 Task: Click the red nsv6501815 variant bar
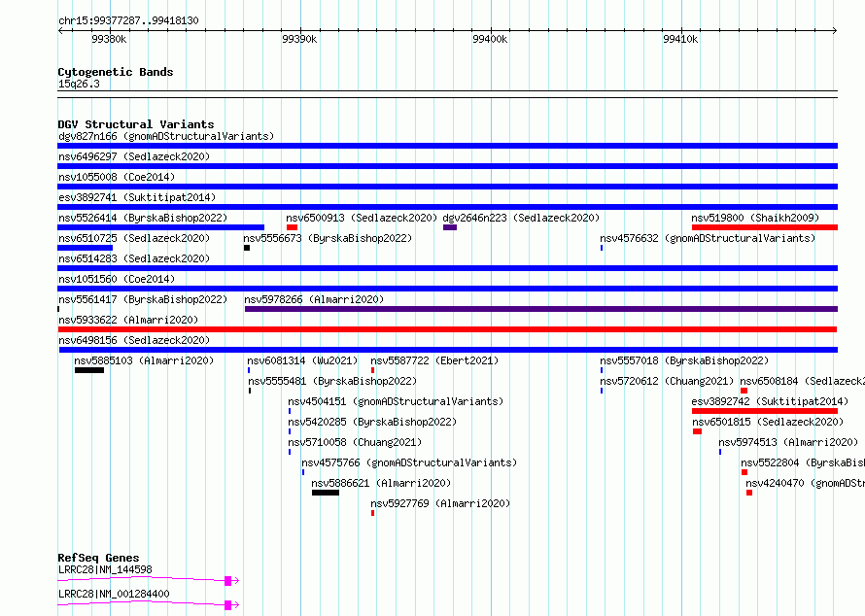point(697,431)
